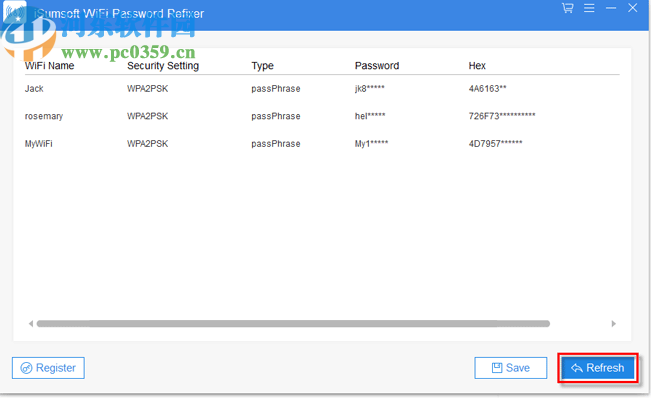This screenshot has width=651, height=400.
Task: Click the Password column header
Action: [377, 66]
